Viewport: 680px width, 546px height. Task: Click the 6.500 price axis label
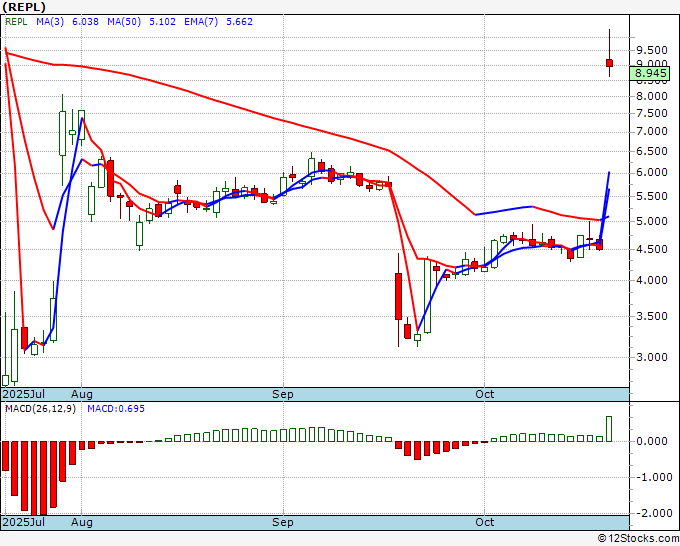(x=651, y=151)
